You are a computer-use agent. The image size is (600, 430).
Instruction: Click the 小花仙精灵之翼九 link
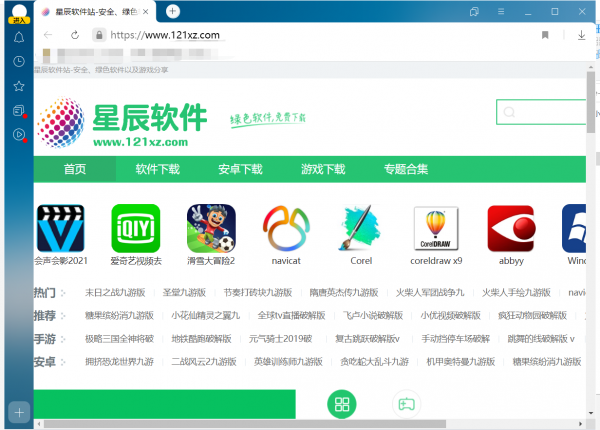click(x=205, y=316)
